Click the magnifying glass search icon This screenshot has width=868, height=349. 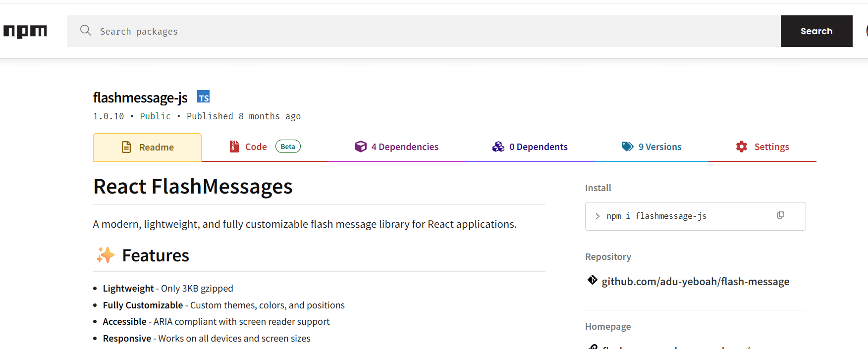pos(86,31)
